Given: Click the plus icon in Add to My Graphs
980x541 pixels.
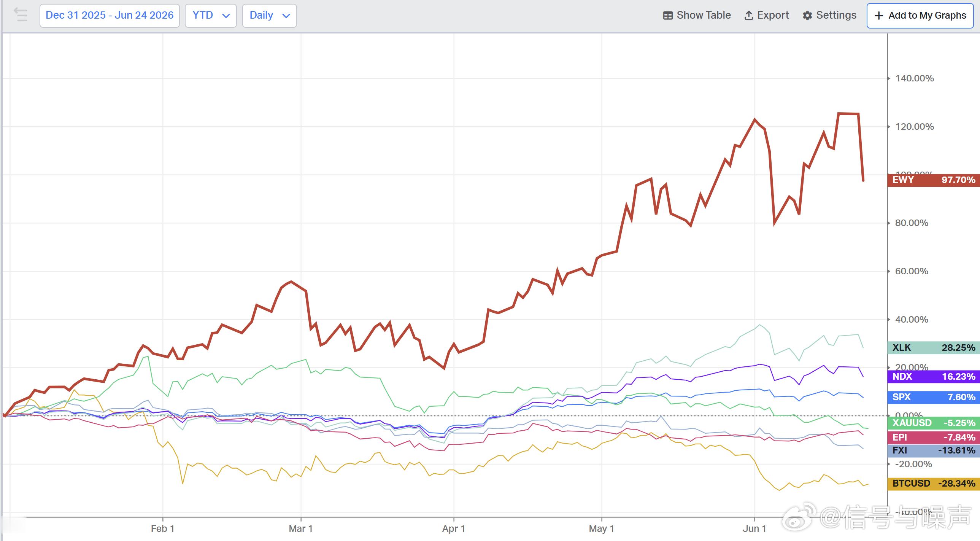Looking at the screenshot, I should [x=879, y=16].
